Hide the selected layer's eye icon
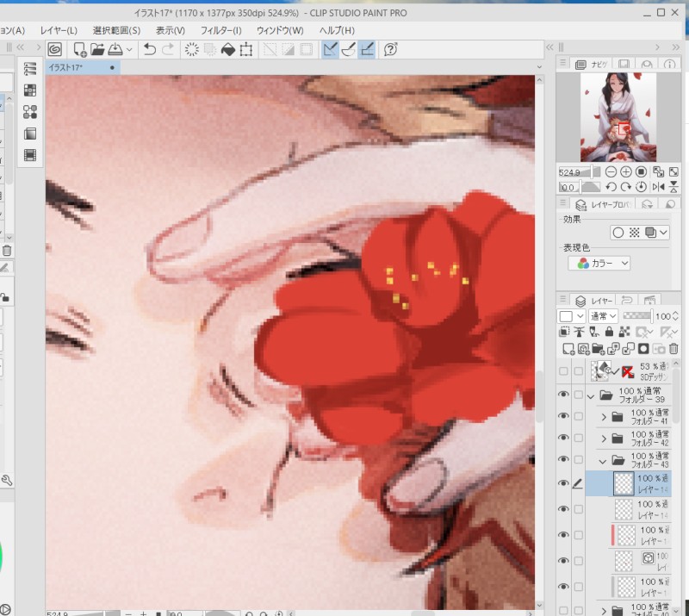Screen dimensions: 689x616 coord(563,483)
